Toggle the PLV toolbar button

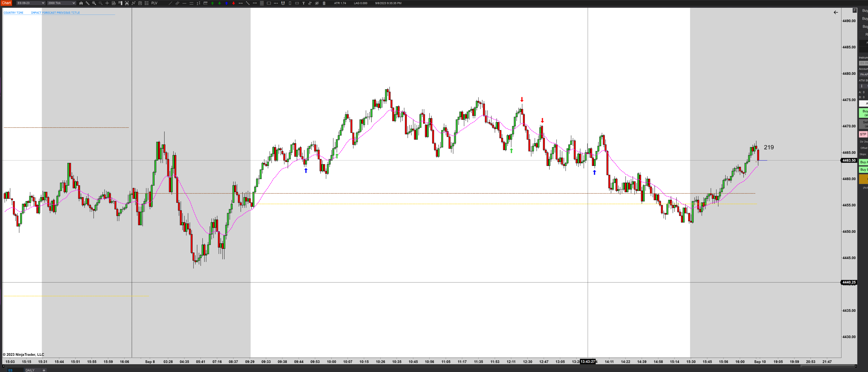point(154,3)
